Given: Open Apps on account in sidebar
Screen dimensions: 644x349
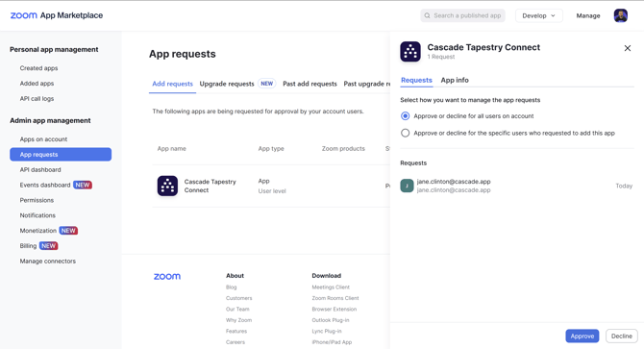Looking at the screenshot, I should [43, 139].
